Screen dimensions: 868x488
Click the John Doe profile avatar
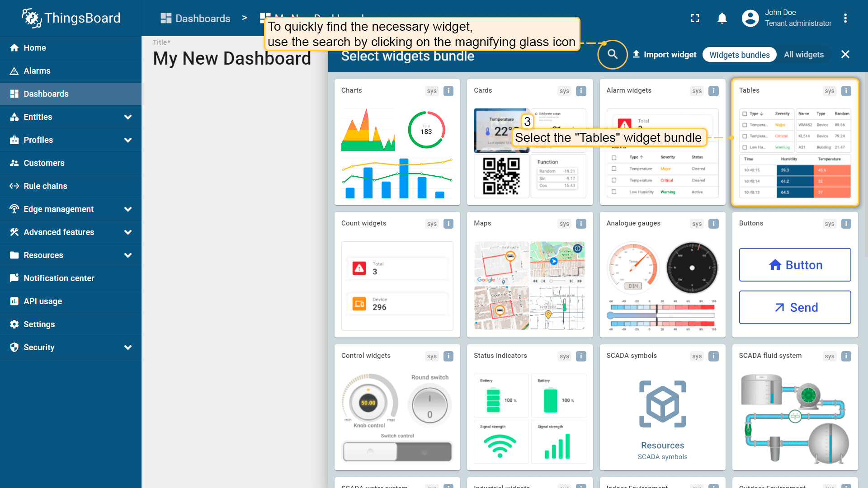click(750, 18)
